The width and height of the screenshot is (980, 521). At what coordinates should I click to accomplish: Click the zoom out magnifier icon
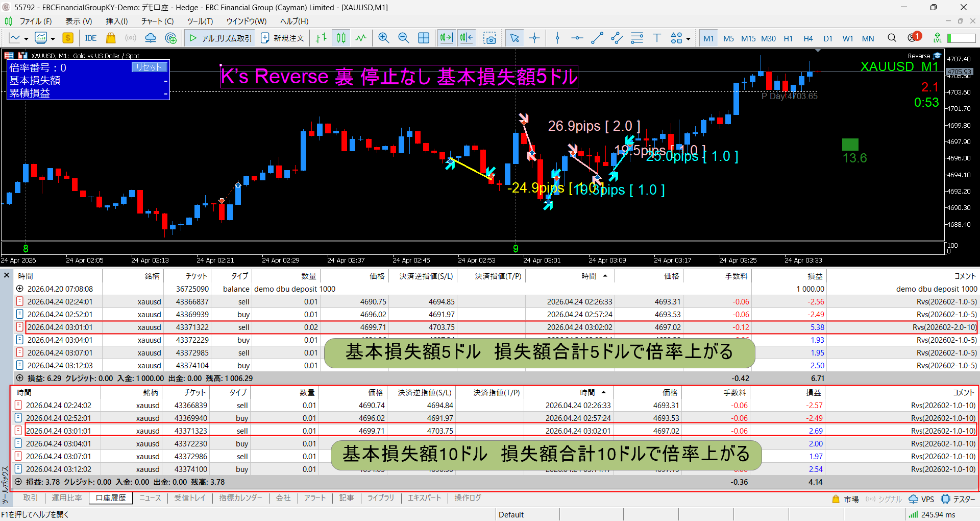tap(403, 38)
